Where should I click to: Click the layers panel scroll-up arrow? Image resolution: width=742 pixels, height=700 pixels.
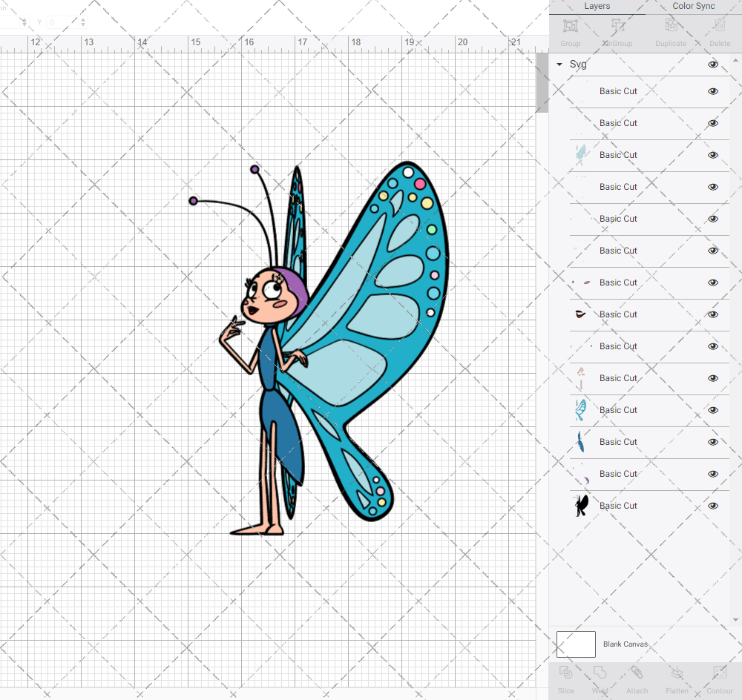[735, 61]
